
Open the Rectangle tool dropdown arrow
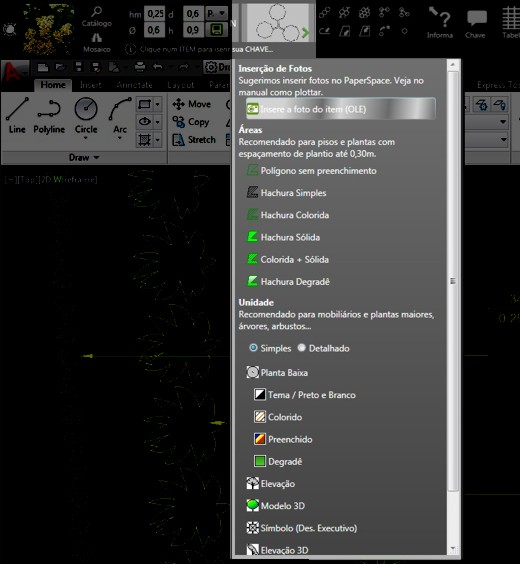click(x=158, y=104)
